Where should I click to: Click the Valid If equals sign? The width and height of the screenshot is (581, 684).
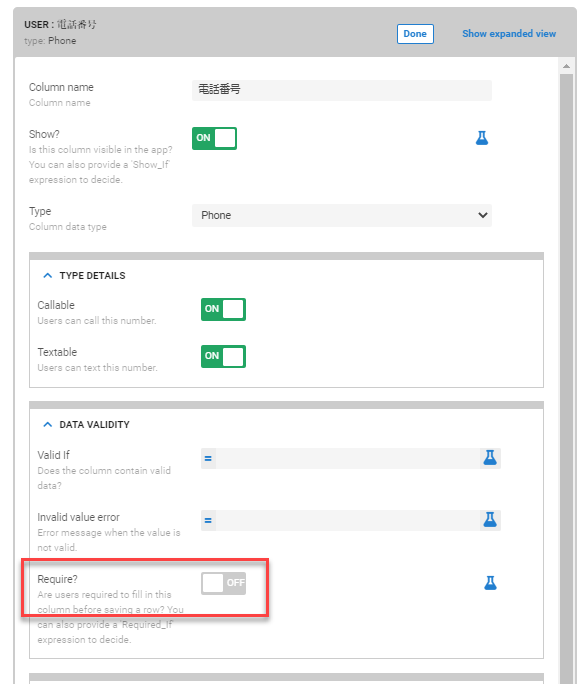pos(208,458)
